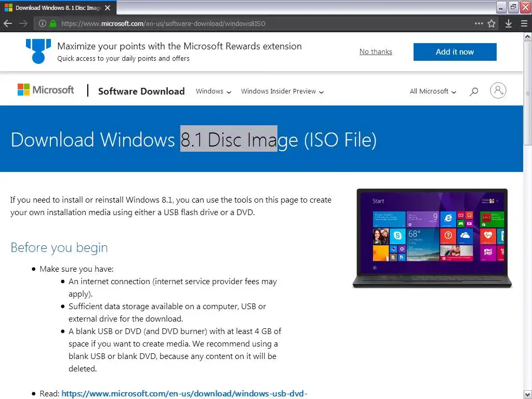Open the site search magnifier
Viewport: 532px width, 399px height.
pos(474,91)
